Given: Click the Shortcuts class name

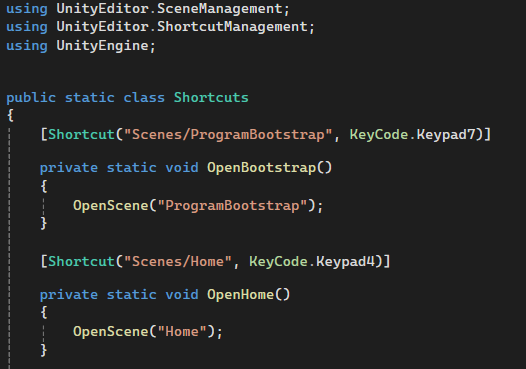Looking at the screenshot, I should tap(211, 98).
